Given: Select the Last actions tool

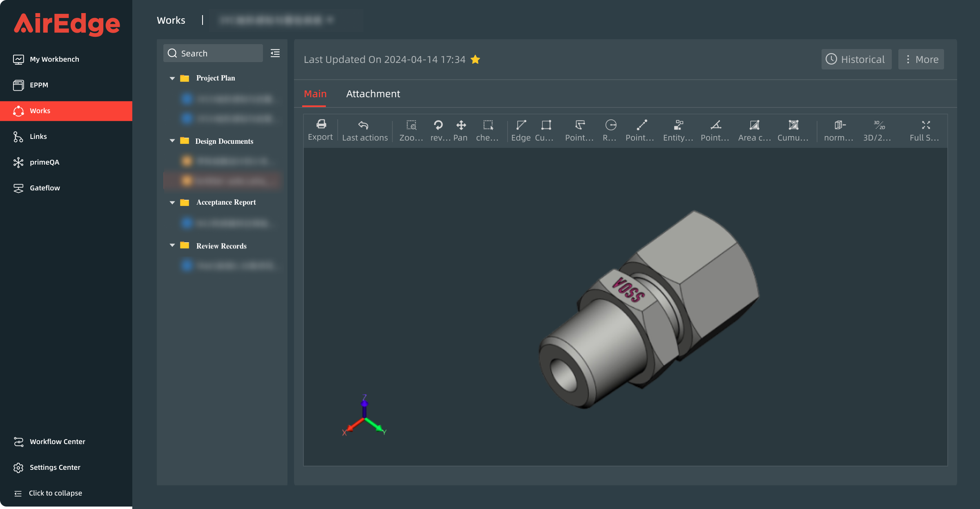Looking at the screenshot, I should pyautogui.click(x=364, y=129).
